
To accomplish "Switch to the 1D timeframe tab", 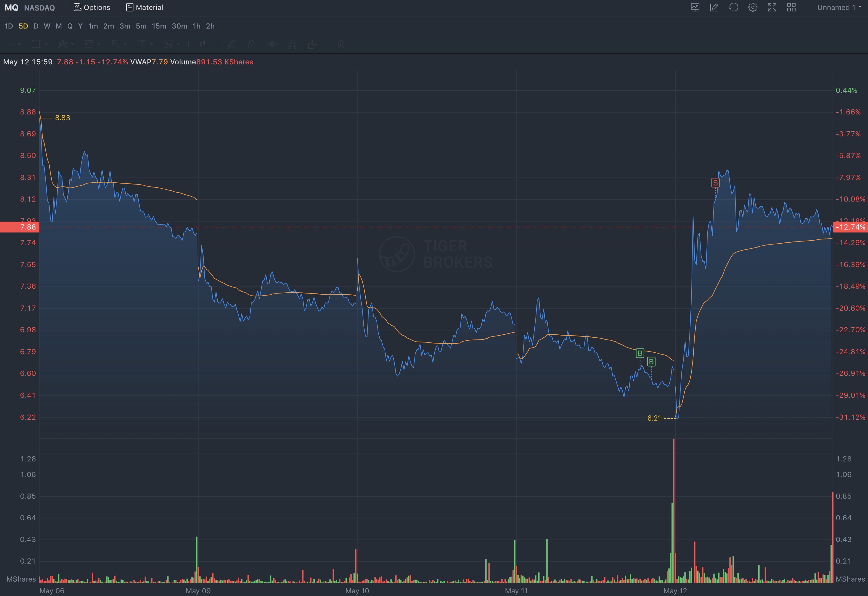I will [x=9, y=26].
